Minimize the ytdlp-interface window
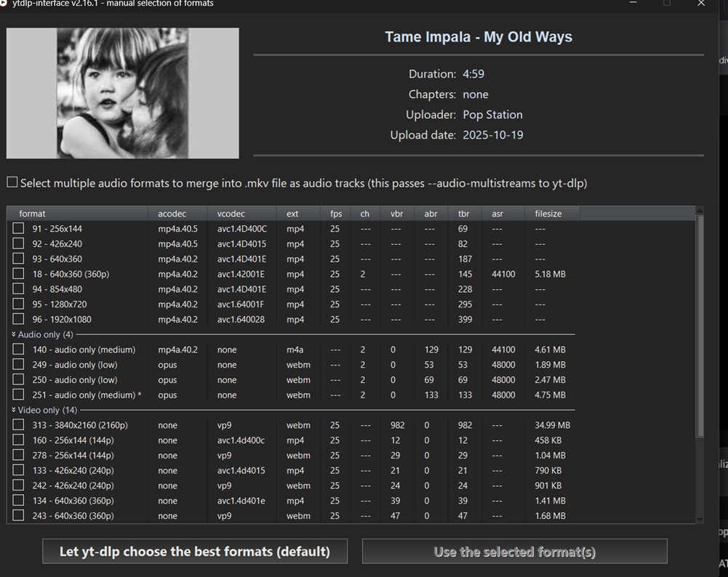Image resolution: width=728 pixels, height=577 pixels. (x=633, y=3)
